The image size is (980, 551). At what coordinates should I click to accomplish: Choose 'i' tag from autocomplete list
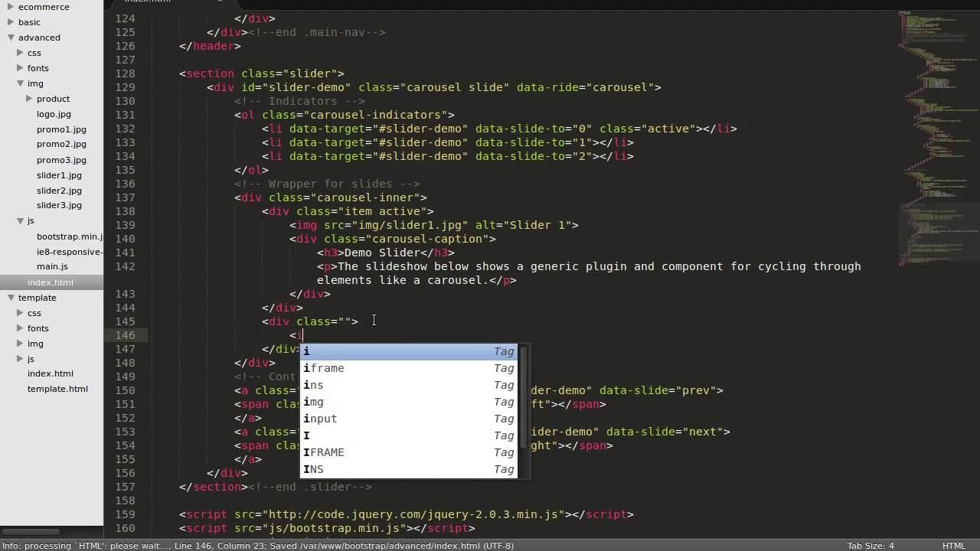[409, 351]
